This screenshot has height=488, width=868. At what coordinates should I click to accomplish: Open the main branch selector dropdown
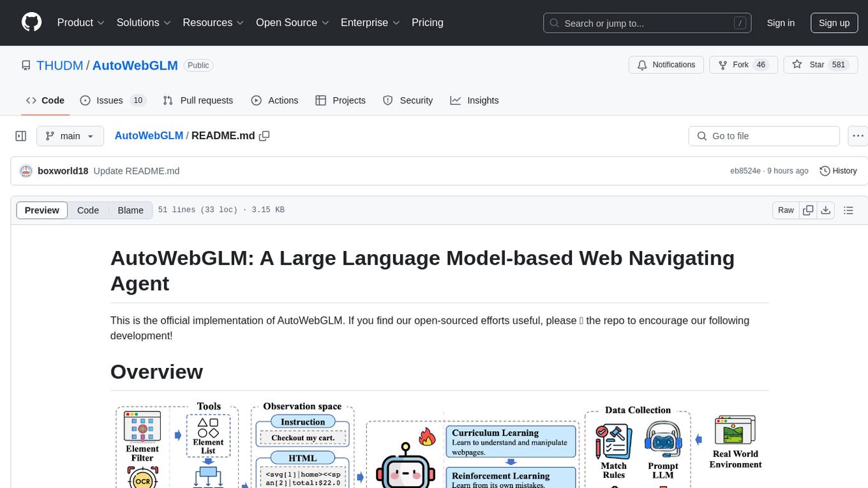click(70, 136)
